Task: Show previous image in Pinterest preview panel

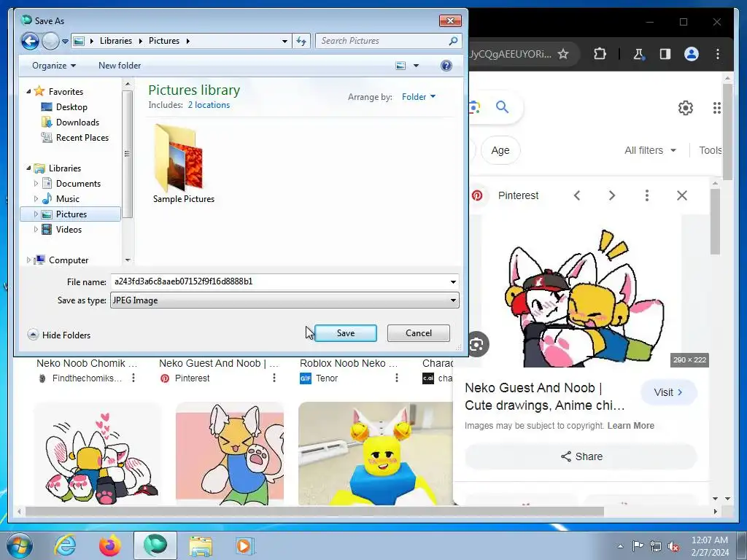Action: pos(577,195)
